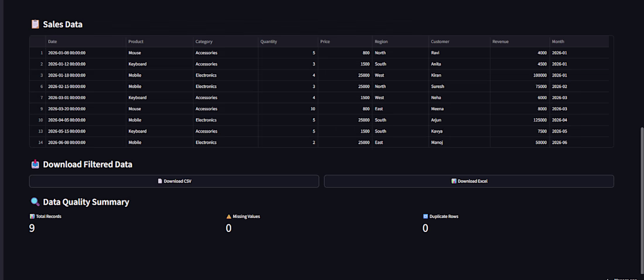Select row number 13 in the table
This screenshot has width=644, height=280.
pyautogui.click(x=37, y=131)
